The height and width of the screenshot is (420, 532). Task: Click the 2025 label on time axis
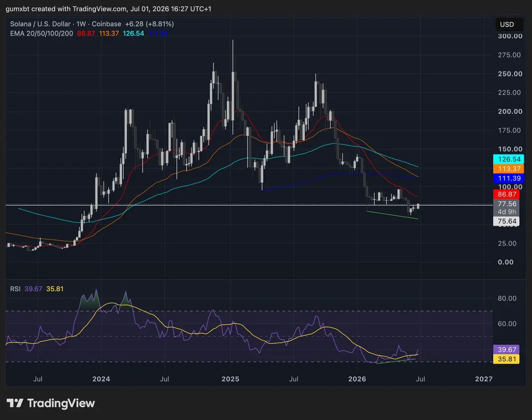[x=230, y=379]
